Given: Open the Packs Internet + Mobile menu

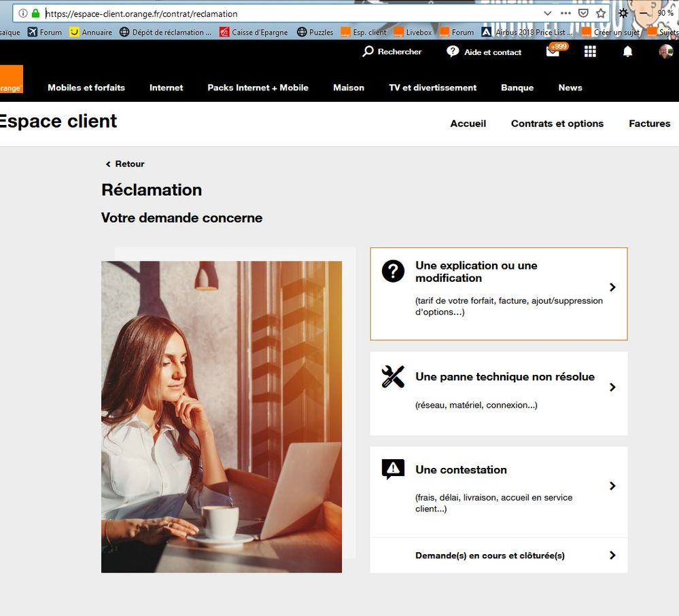Looking at the screenshot, I should 258,88.
